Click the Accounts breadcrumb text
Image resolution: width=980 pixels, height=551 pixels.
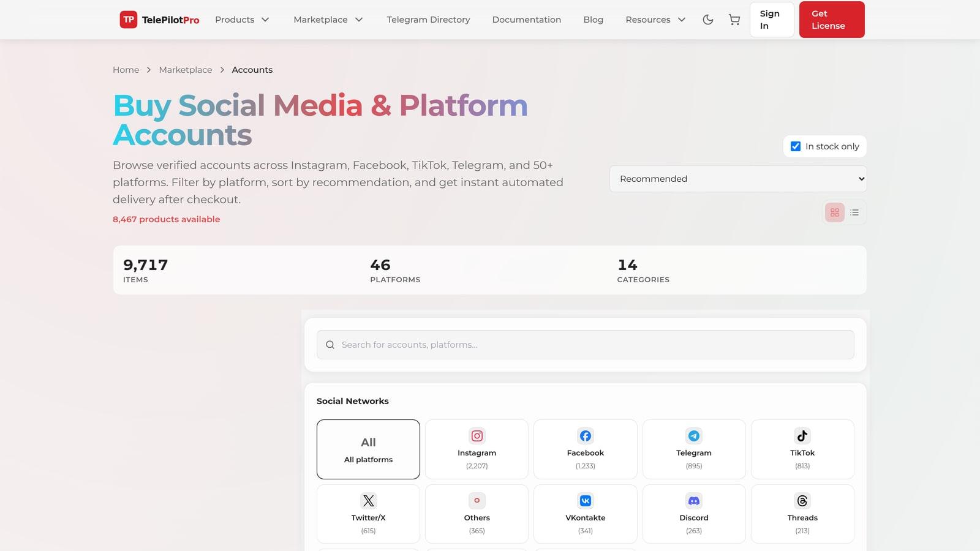coord(252,70)
